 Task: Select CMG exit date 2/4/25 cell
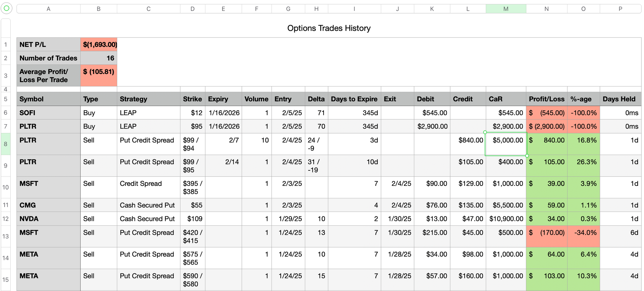point(397,205)
